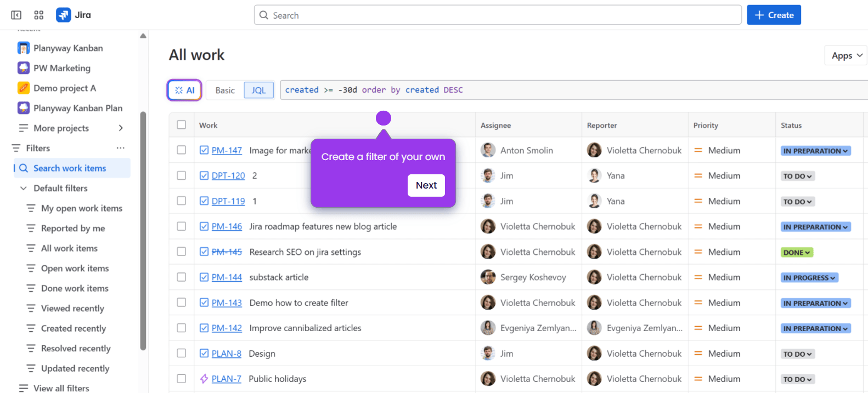Check the box for DPT-119

point(182,201)
